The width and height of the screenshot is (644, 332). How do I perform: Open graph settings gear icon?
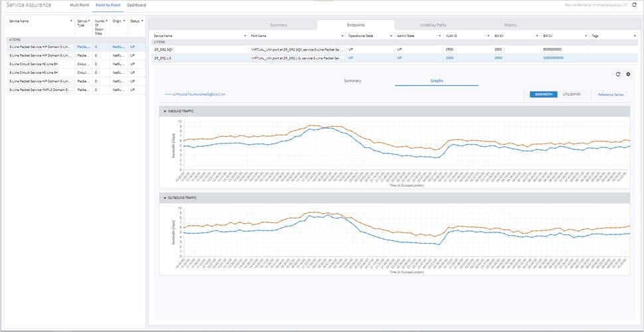[627, 74]
